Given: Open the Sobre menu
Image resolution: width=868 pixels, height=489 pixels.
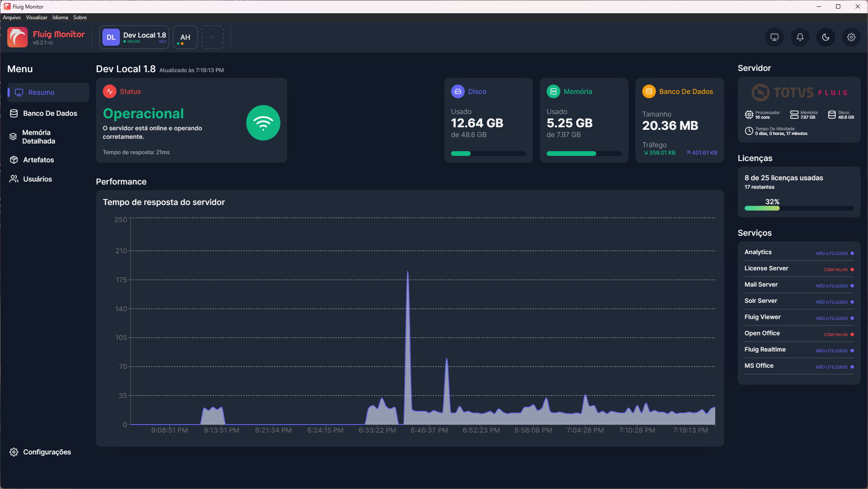Looking at the screenshot, I should 80,18.
